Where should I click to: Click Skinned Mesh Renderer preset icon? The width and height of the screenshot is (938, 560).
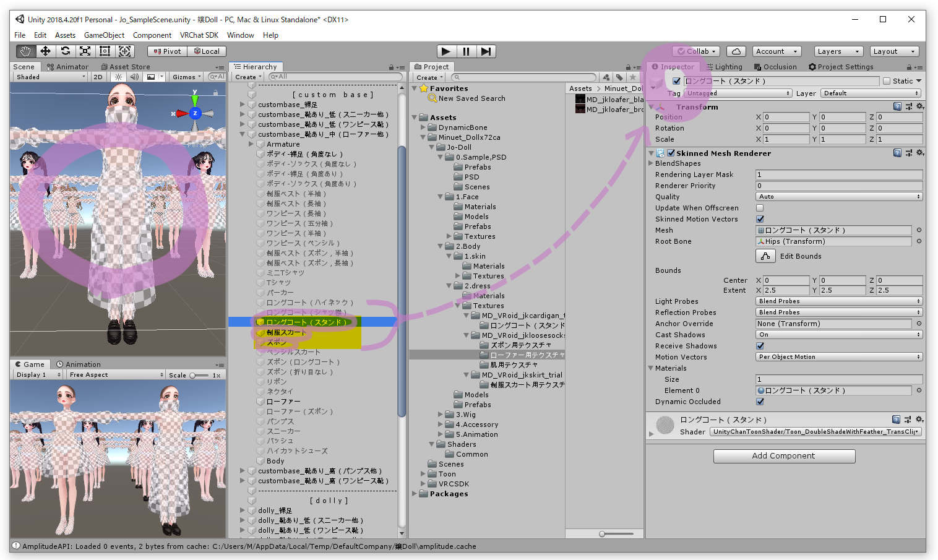point(909,153)
